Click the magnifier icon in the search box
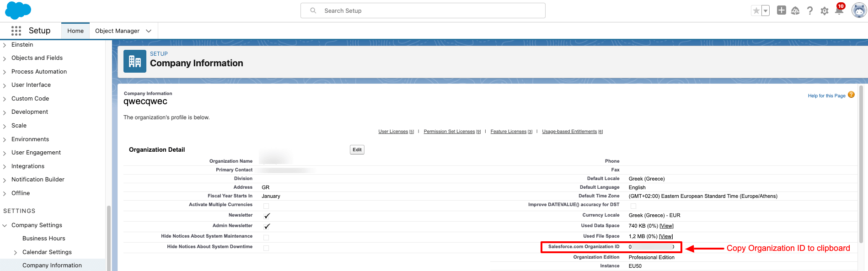This screenshot has width=868, height=271. (x=313, y=11)
